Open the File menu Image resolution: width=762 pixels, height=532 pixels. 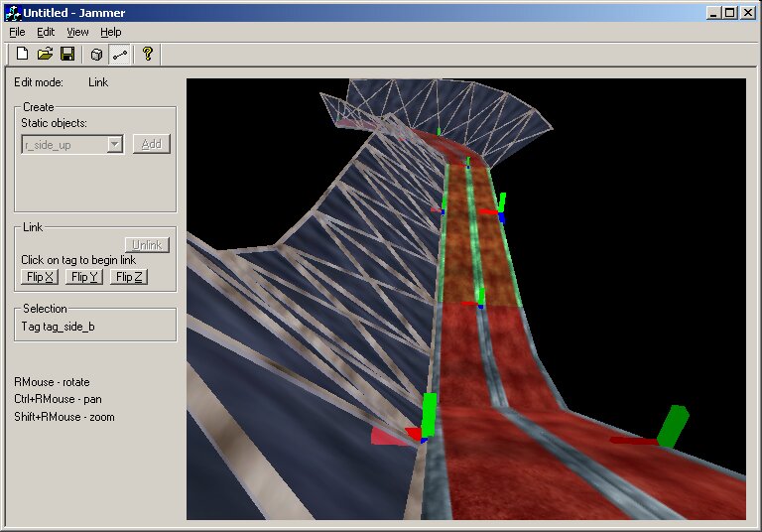[17, 32]
